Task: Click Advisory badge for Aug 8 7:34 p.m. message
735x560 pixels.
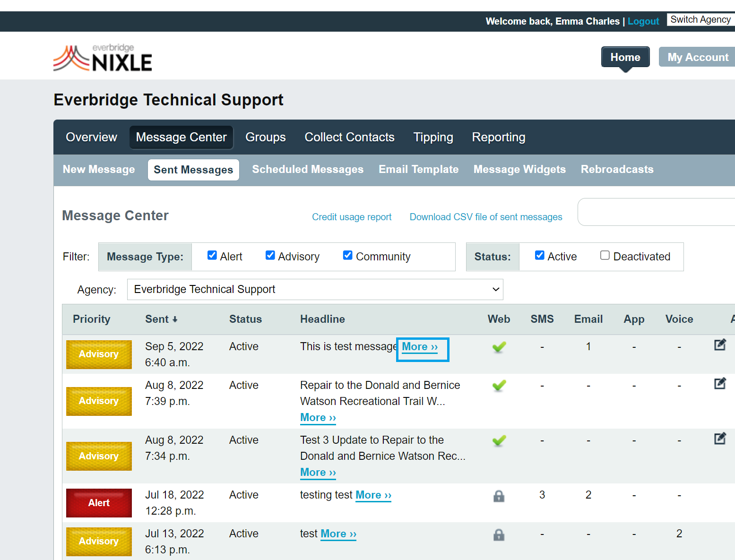Action: 99,457
